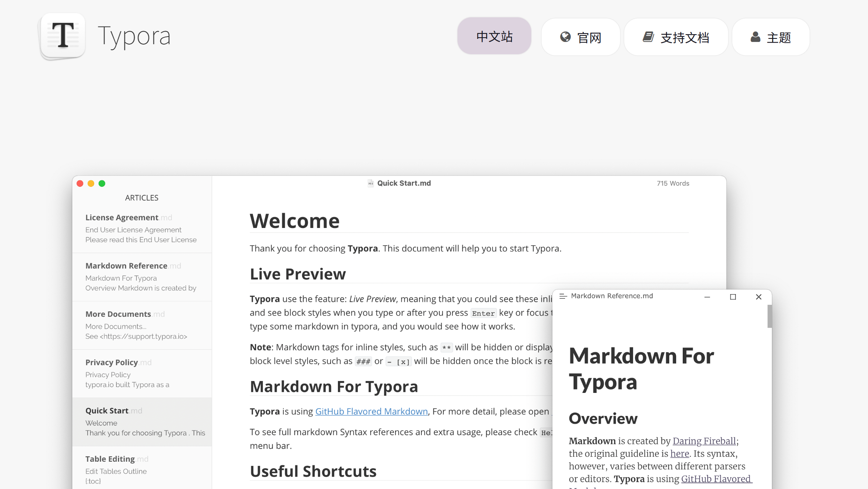Click the Live Preview heading
The image size is (868, 489).
(298, 274)
